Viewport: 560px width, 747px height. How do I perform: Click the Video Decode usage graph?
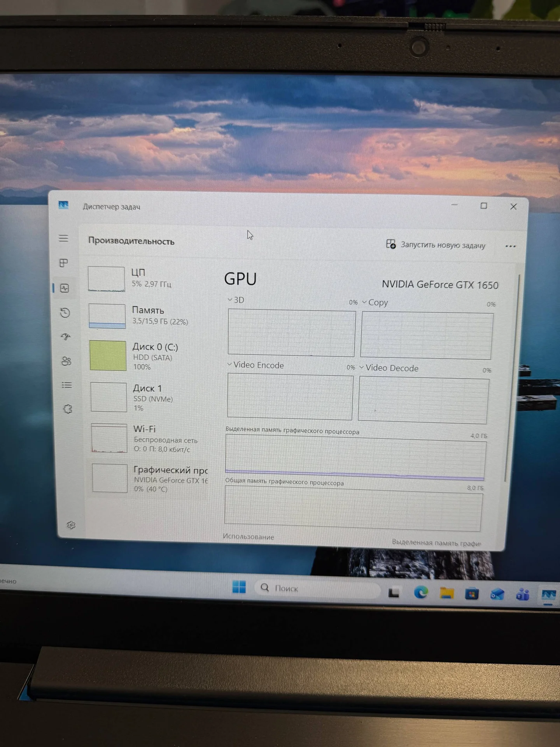coord(423,400)
